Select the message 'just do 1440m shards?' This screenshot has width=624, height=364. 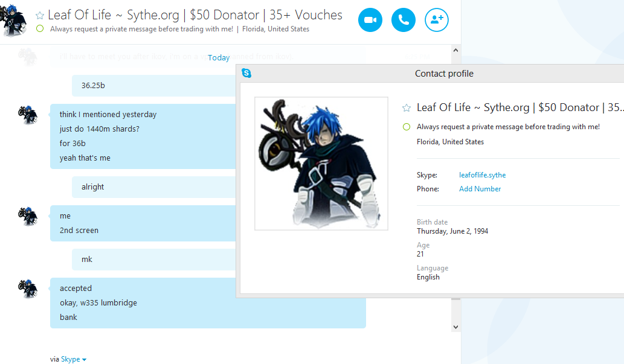pos(100,129)
